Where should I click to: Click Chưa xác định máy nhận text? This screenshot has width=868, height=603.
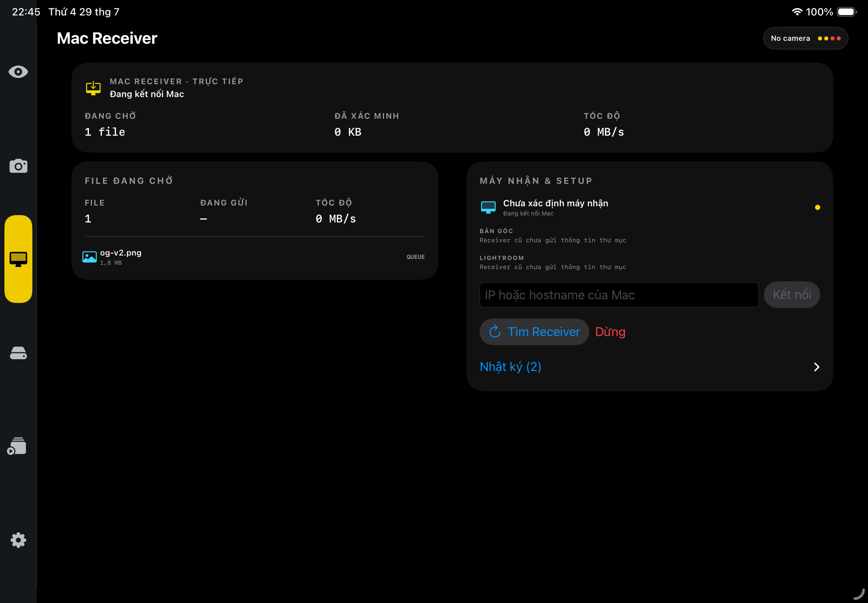555,203
